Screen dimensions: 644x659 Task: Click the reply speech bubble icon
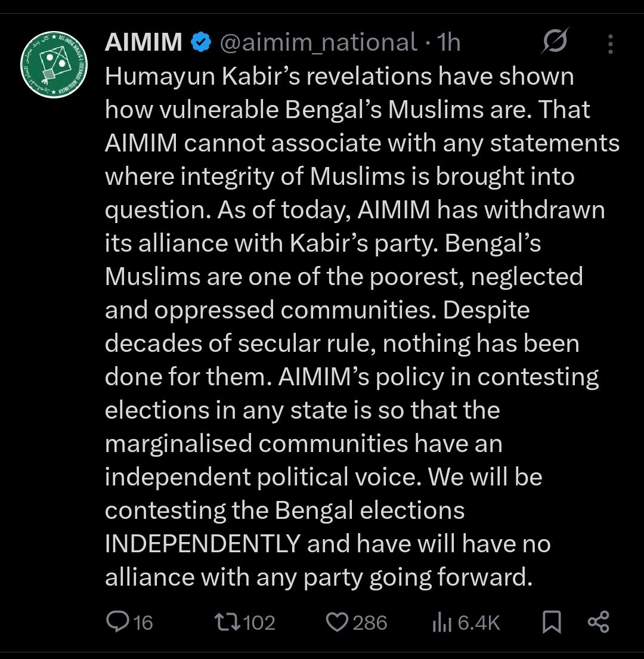116,622
